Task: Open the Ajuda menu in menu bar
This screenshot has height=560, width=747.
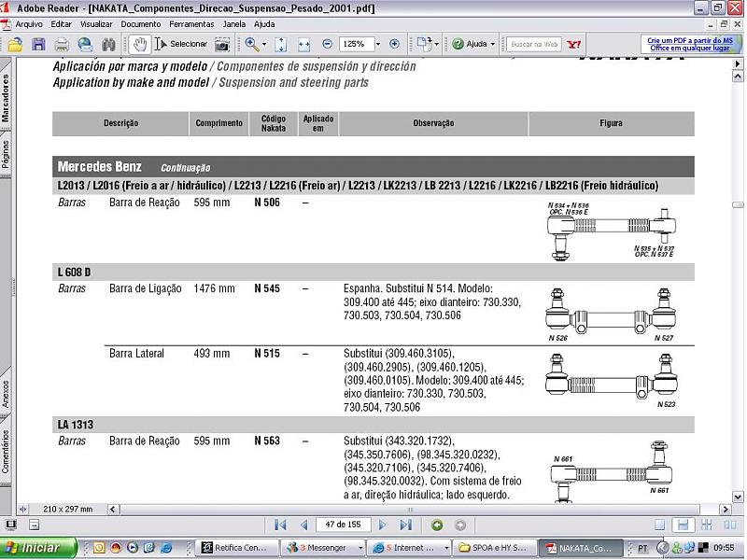Action: coord(264,24)
